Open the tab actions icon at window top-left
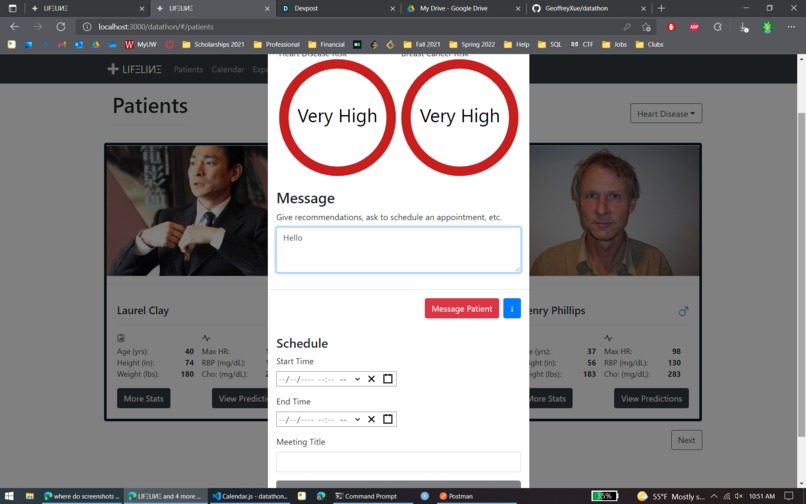806x504 pixels. (x=12, y=8)
